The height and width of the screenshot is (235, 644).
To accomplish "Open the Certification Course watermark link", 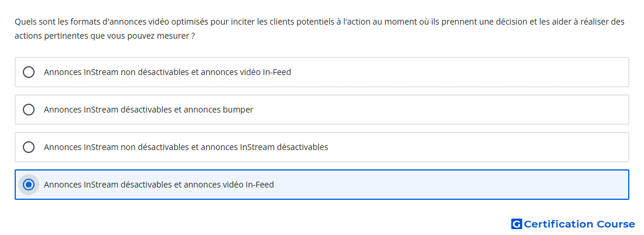I will [573, 224].
